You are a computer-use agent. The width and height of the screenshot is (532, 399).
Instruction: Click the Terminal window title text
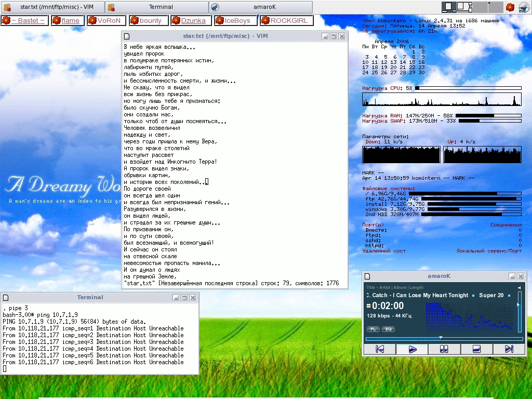point(90,298)
